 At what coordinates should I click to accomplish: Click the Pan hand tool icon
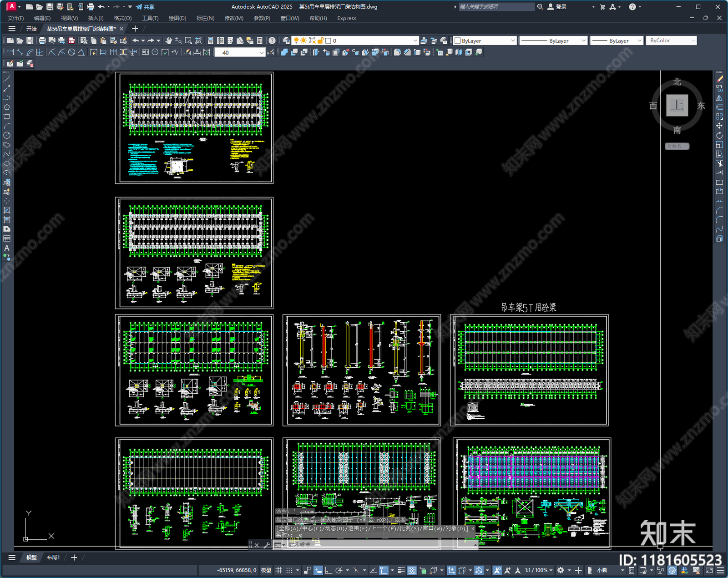click(169, 41)
